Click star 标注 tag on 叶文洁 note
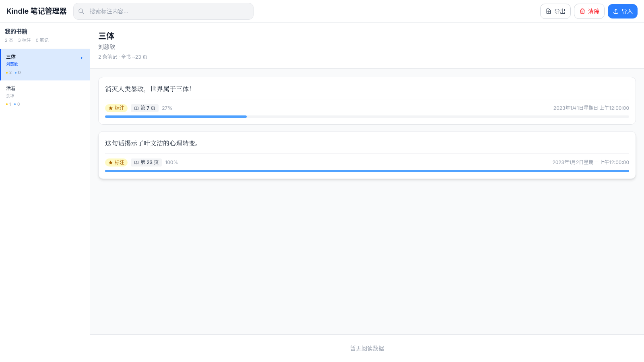The width and height of the screenshot is (644, 362). 116,162
